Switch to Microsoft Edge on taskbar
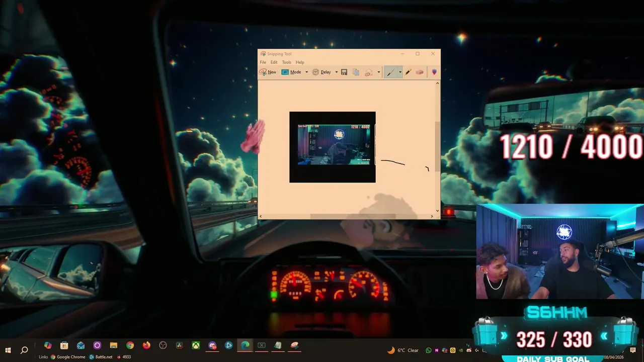Image resolution: width=644 pixels, height=362 pixels. pos(245,345)
